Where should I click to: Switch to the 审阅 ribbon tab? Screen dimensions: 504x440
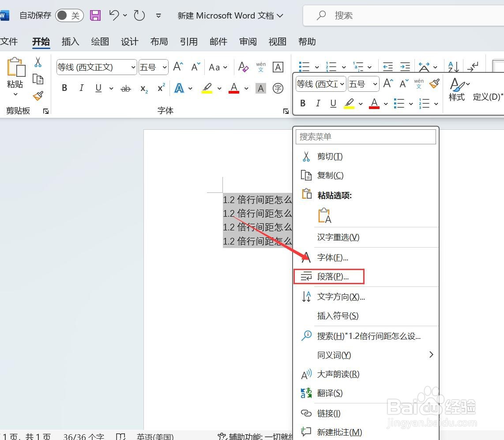pyautogui.click(x=248, y=41)
